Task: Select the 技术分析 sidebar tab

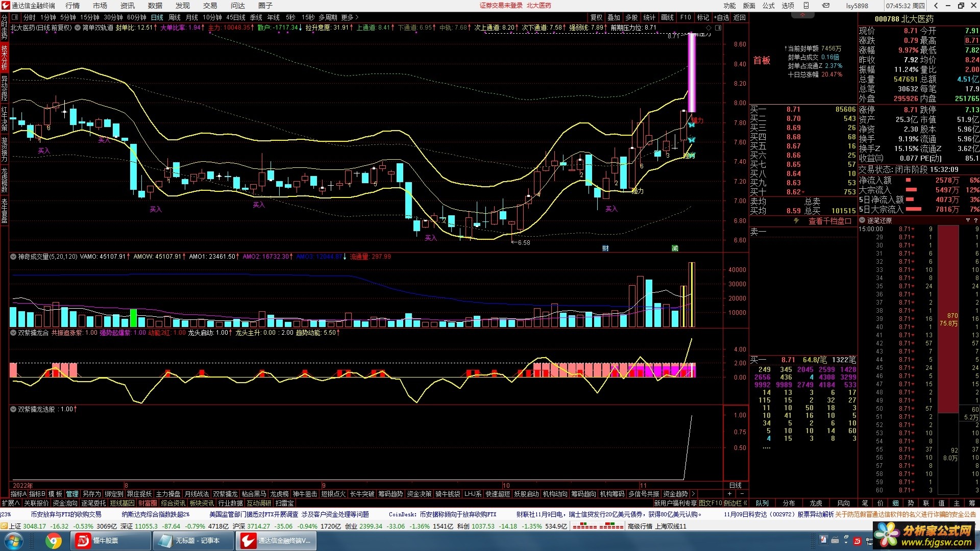Action: coord(4,58)
